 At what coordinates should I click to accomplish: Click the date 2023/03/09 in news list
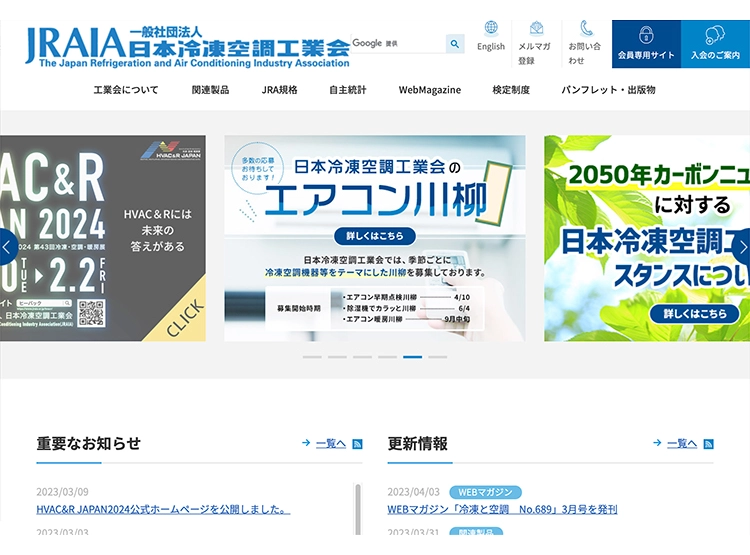[x=62, y=492]
